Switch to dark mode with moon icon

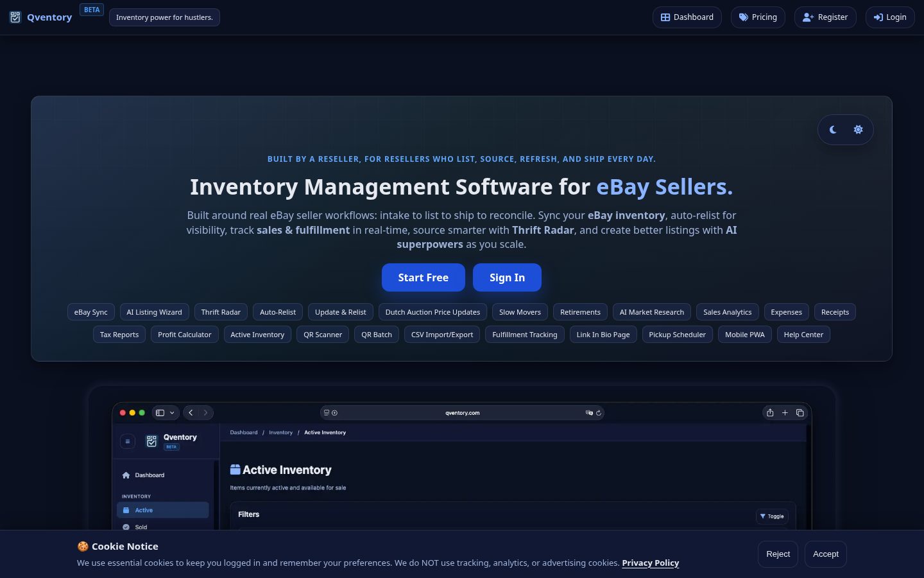coord(833,130)
